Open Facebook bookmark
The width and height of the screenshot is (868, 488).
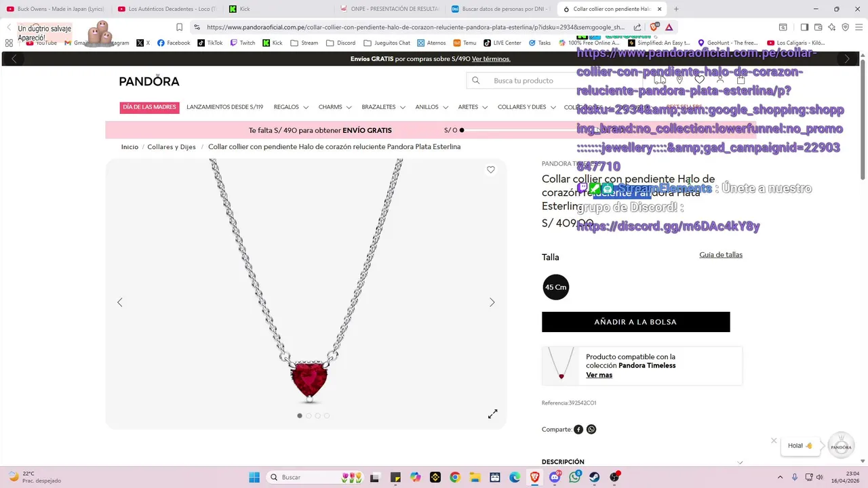pyautogui.click(x=174, y=43)
